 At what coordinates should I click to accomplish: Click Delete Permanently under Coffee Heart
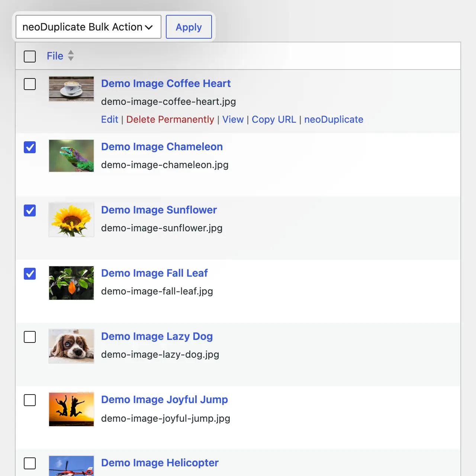tap(170, 119)
